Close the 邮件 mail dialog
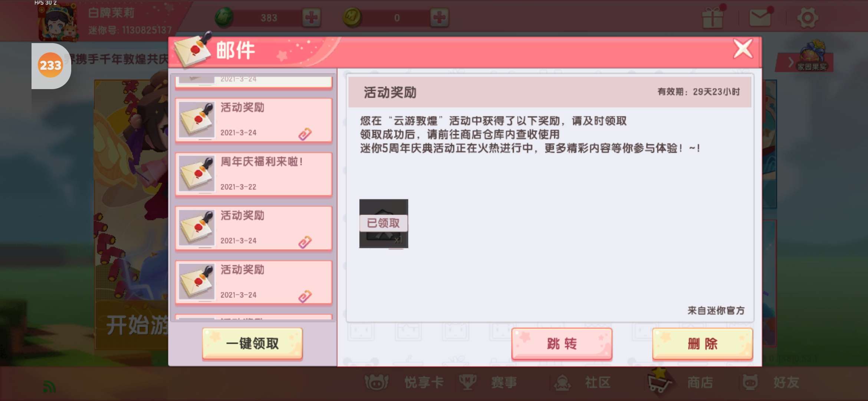The height and width of the screenshot is (401, 868). (743, 49)
